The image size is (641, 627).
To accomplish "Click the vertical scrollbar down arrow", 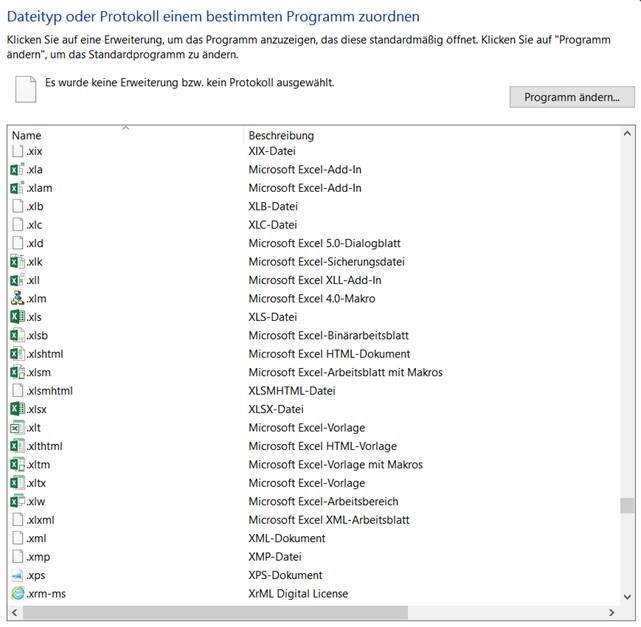I will point(628,597).
